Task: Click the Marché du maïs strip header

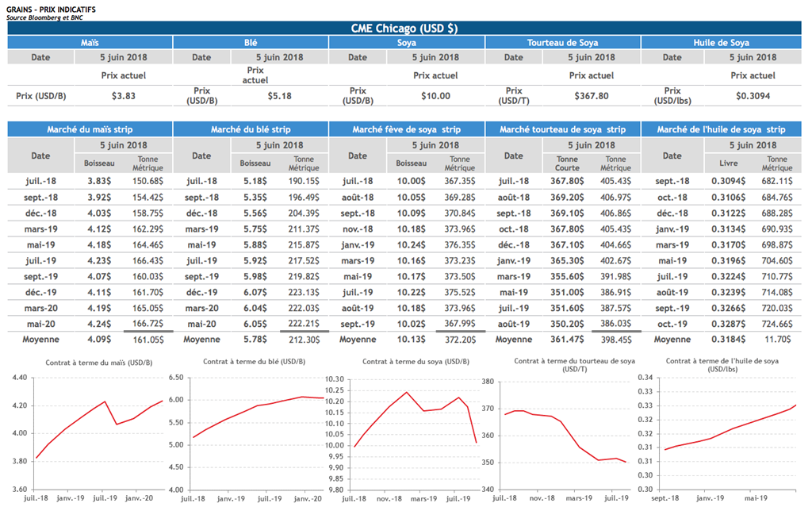Action: click(x=90, y=129)
